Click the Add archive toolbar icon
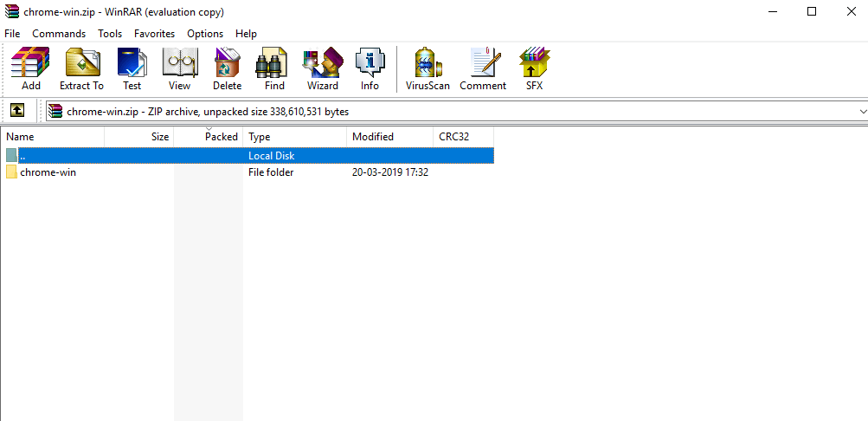The height and width of the screenshot is (421, 868). (x=30, y=68)
